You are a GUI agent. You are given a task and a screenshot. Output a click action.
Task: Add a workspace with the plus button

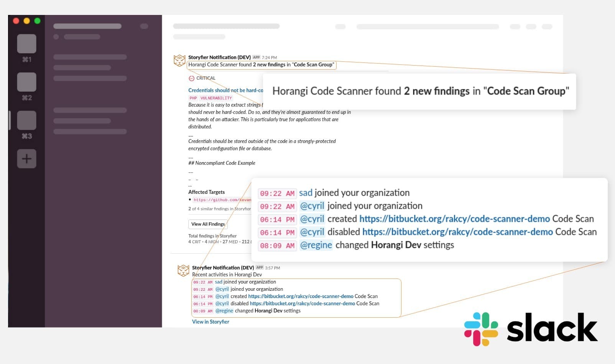[26, 159]
